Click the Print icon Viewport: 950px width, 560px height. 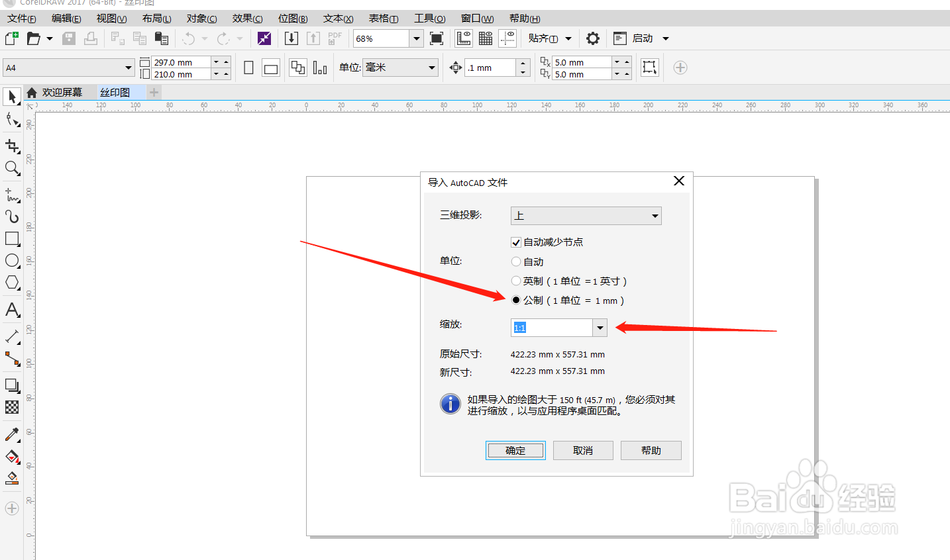[91, 38]
